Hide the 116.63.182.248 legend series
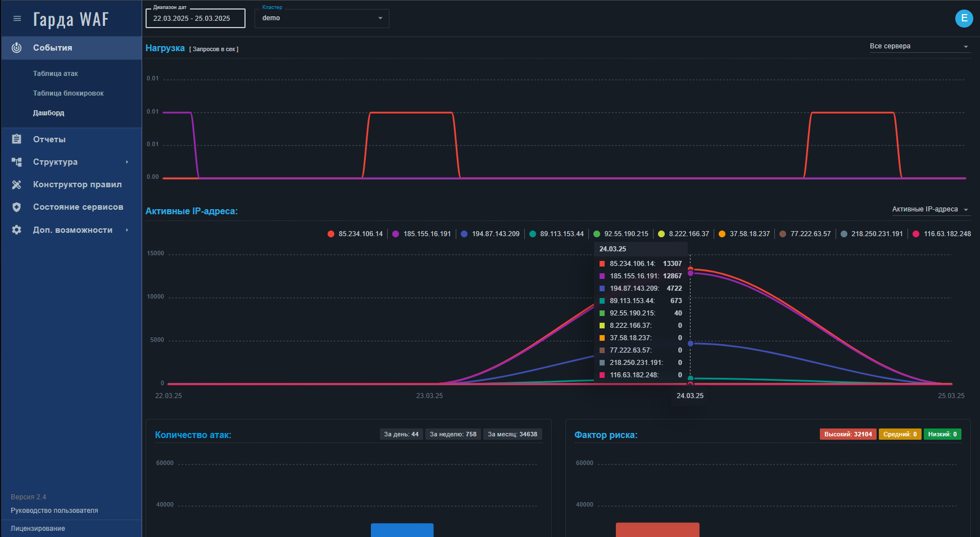This screenshot has height=537, width=980. (942, 234)
